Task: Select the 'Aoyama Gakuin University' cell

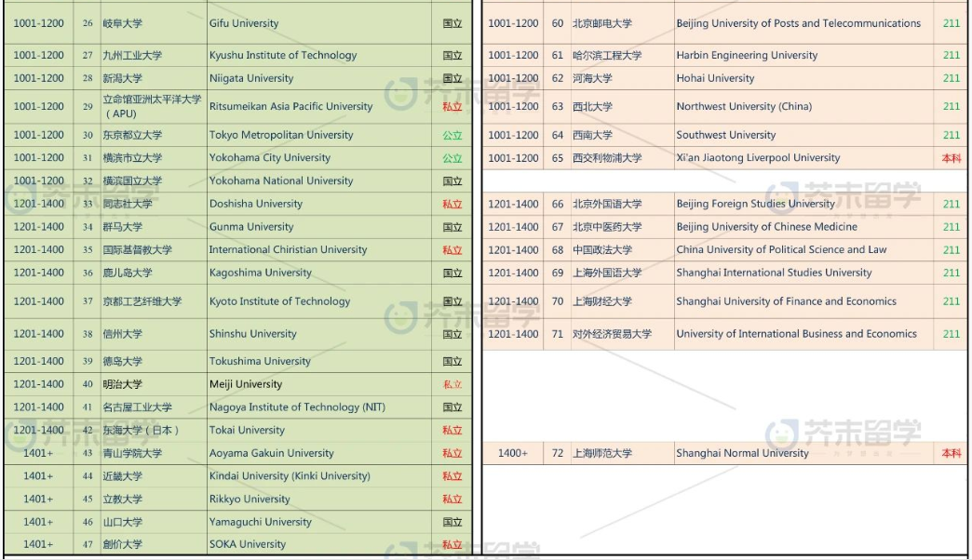Action: pos(319,453)
